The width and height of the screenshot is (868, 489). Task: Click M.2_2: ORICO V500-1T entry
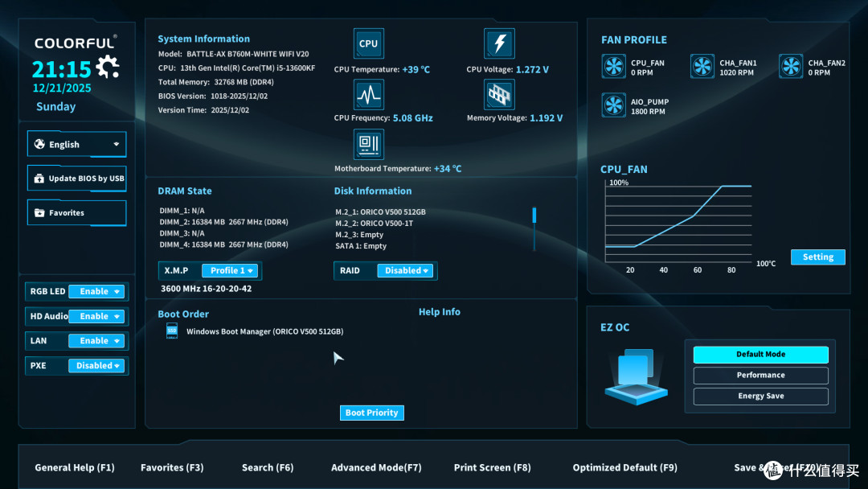pos(375,223)
